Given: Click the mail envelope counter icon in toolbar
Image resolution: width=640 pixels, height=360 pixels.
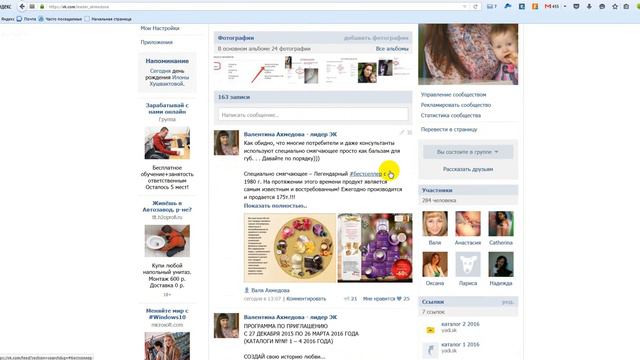Looking at the screenshot, I should (492, 7).
